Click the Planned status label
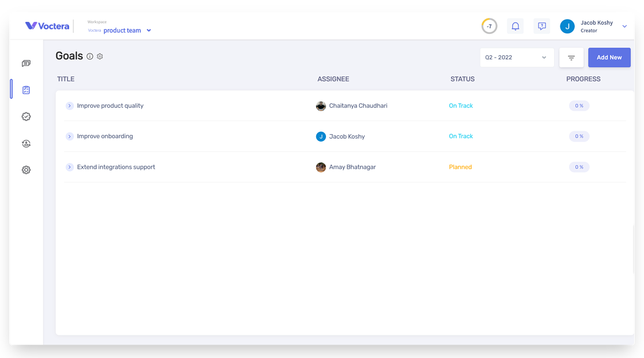The image size is (644, 358). pos(460,167)
